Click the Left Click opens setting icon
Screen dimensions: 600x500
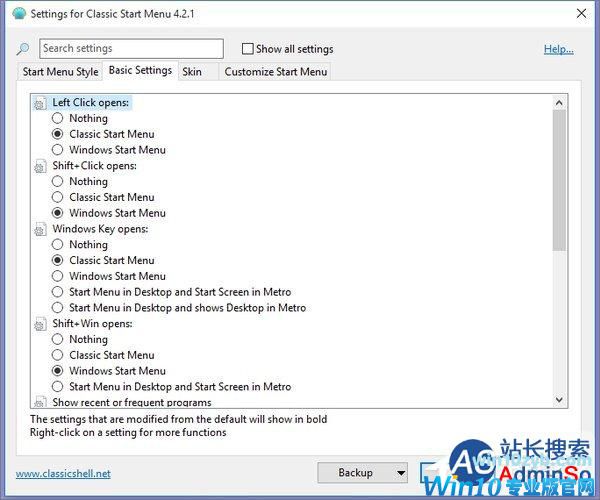click(40, 103)
